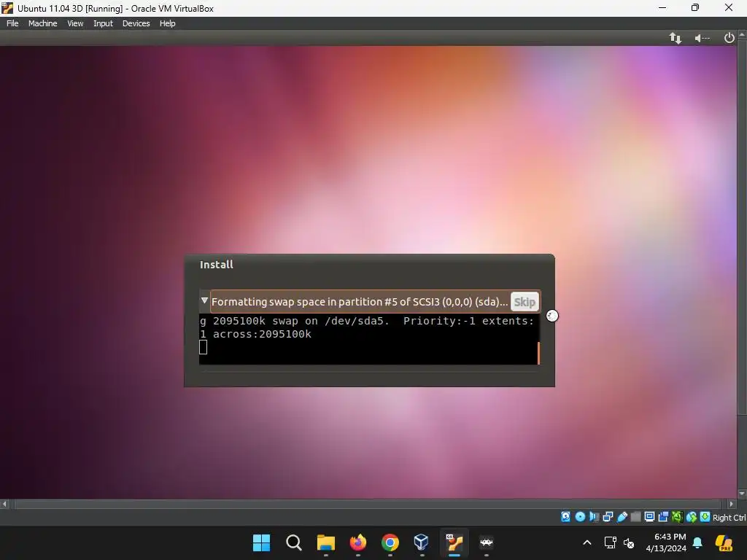Screen dimensions: 747x560
Task: Open the Machine menu
Action: pyautogui.click(x=42, y=23)
